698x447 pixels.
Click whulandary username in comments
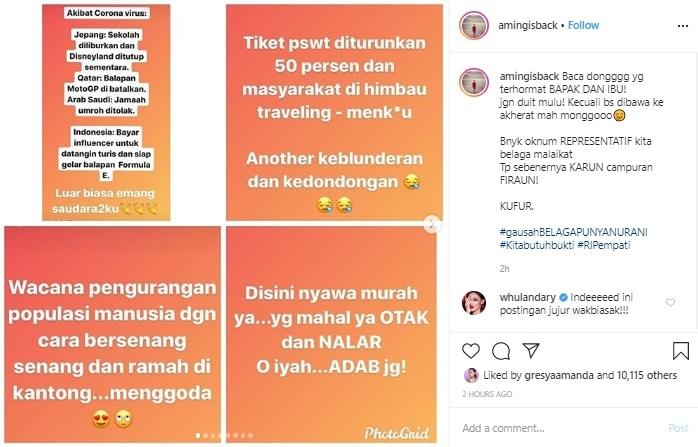tap(528, 297)
